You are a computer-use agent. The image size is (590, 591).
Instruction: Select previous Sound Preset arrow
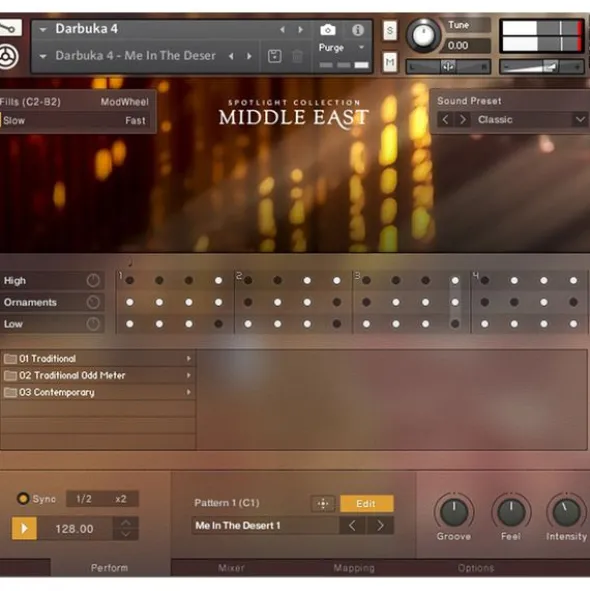point(445,120)
